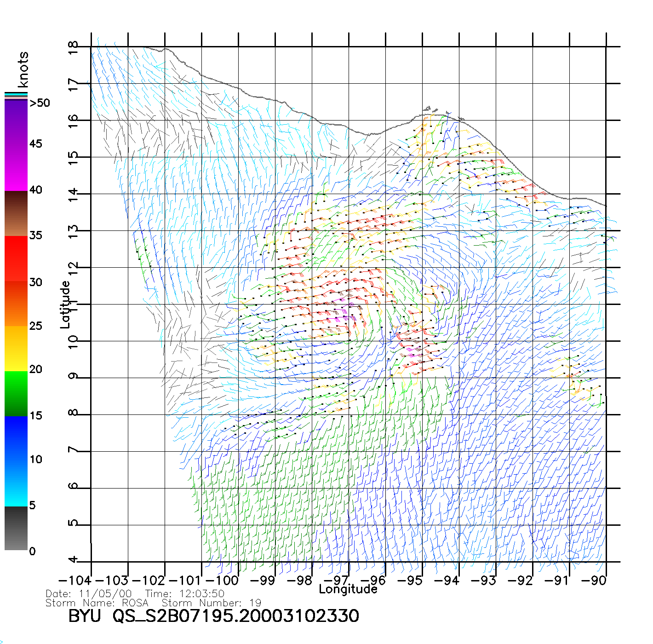Click the purple 45–50 knots color band

(x=16, y=122)
